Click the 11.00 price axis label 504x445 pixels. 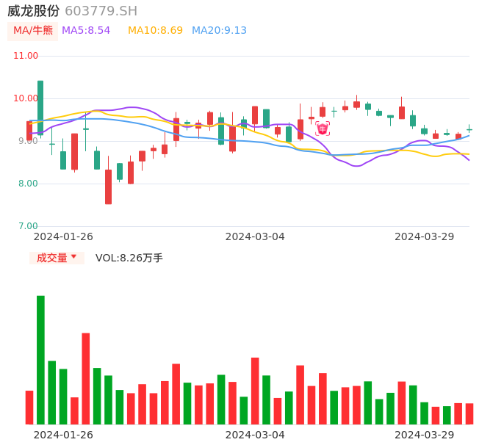tap(26, 56)
